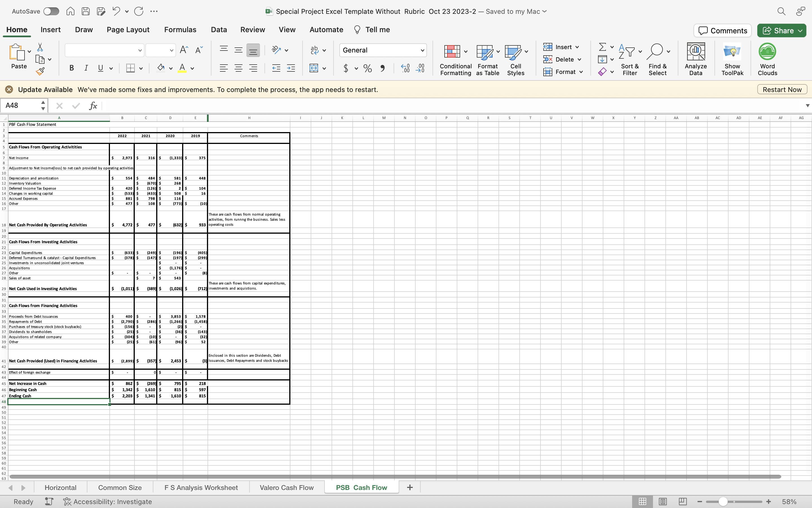This screenshot has width=812, height=508.
Task: Toggle Underline formatting
Action: pos(100,68)
